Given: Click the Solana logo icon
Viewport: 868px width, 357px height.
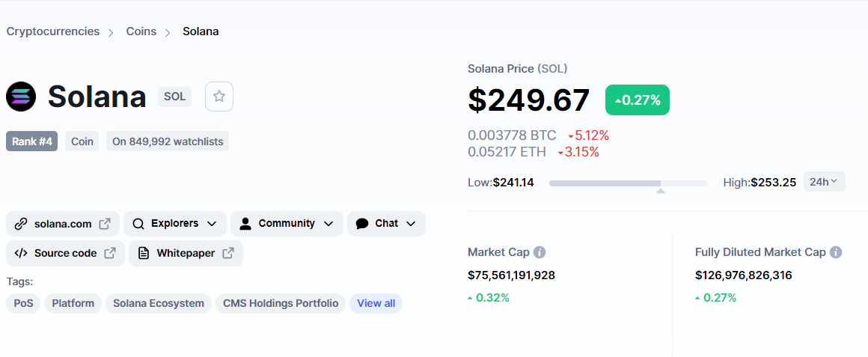Looking at the screenshot, I should pos(21,97).
